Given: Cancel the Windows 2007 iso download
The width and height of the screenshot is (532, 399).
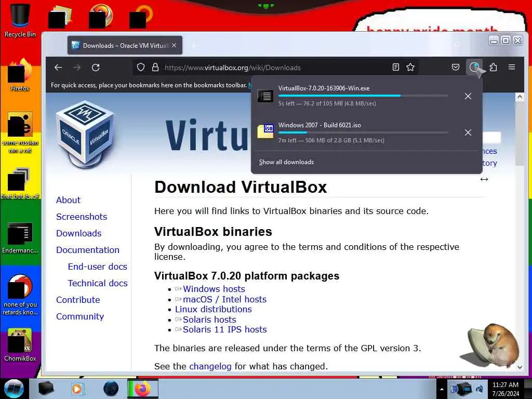Looking at the screenshot, I should click(x=468, y=132).
